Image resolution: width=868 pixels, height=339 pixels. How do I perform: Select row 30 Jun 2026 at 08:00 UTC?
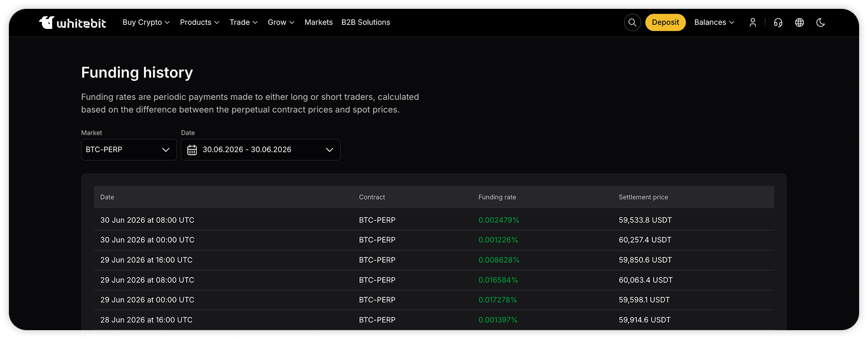click(433, 220)
